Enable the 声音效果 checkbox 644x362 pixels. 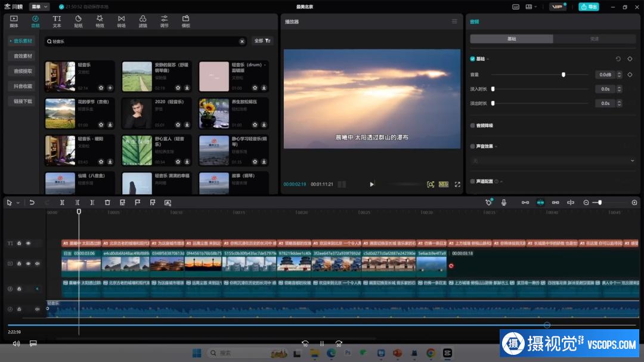(x=473, y=146)
